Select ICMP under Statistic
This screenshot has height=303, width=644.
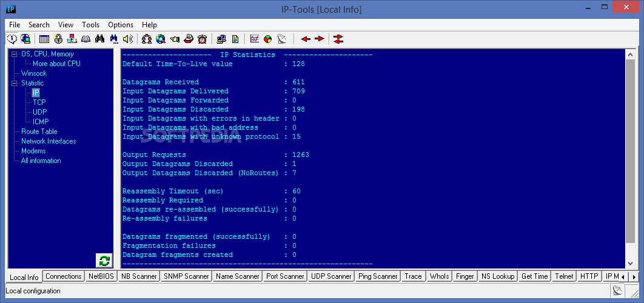tap(41, 122)
